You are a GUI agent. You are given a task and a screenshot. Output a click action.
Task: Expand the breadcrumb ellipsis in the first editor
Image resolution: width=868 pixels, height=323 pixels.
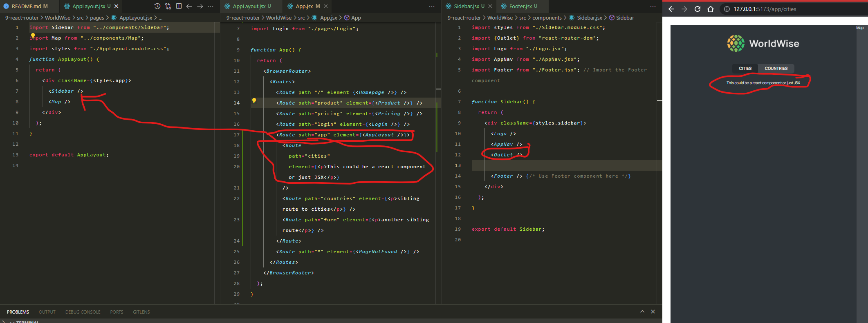[160, 18]
